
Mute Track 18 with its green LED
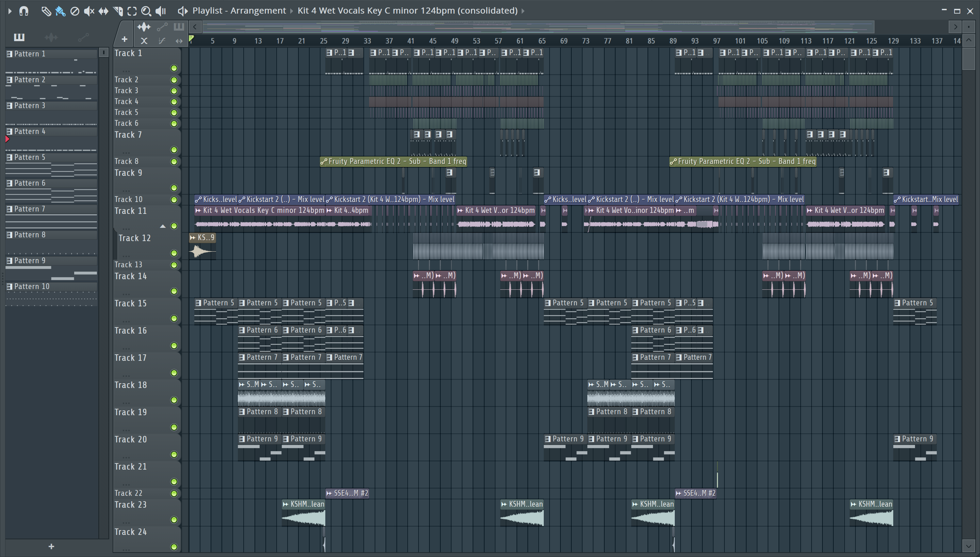pyautogui.click(x=174, y=400)
